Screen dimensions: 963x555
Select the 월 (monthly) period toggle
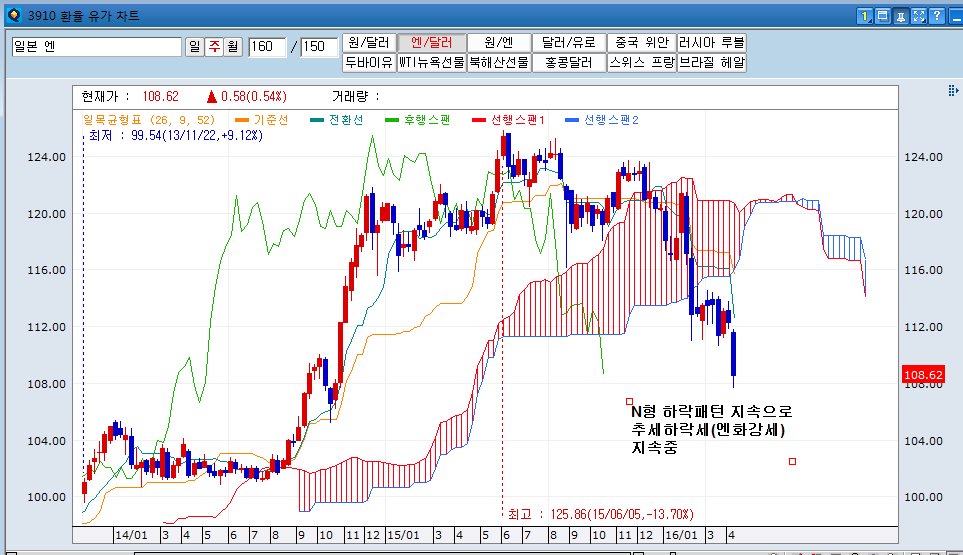233,47
